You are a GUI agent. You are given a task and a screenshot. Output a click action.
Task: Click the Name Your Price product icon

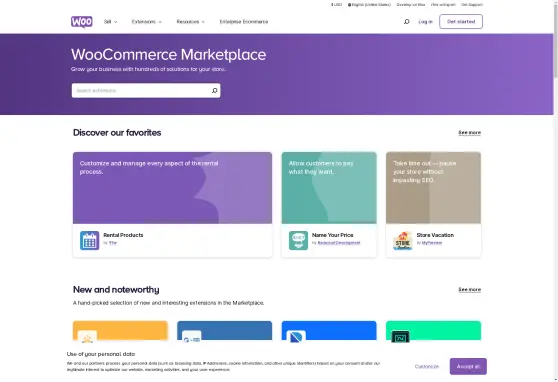(x=298, y=240)
